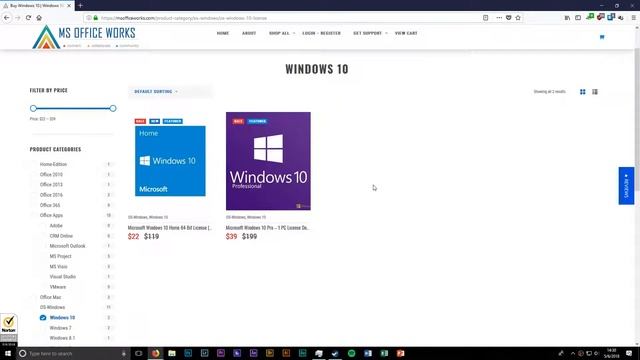This screenshot has width=640, height=360.
Task: Open the Windows Start menu
Action: (8, 353)
